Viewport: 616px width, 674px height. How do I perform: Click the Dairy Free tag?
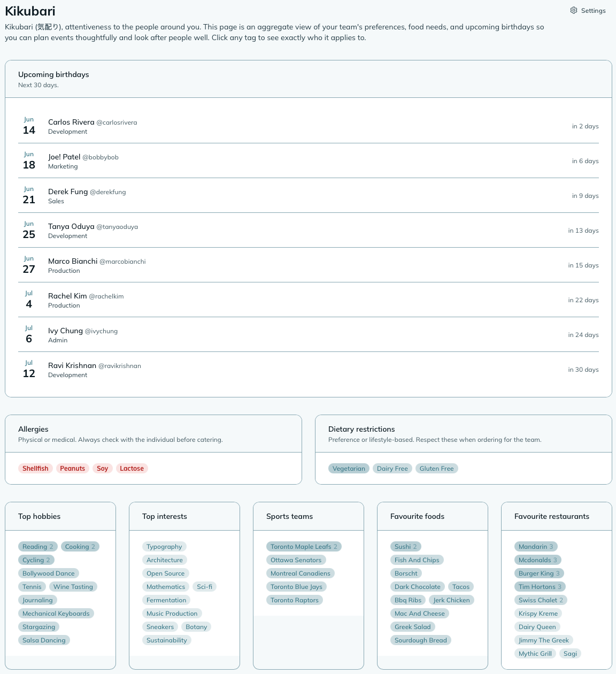click(x=392, y=469)
